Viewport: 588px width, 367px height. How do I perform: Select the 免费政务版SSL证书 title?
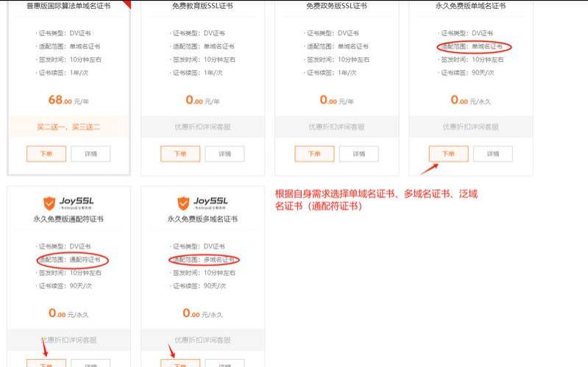pyautogui.click(x=336, y=6)
